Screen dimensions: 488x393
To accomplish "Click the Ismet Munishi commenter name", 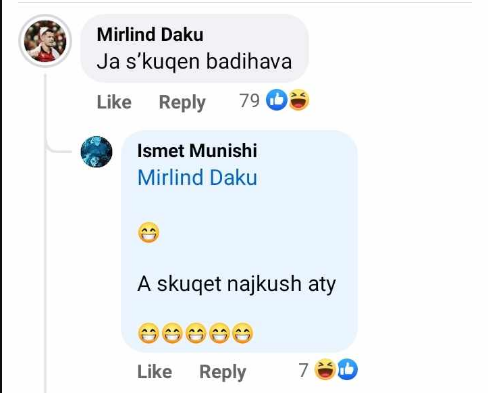I will coord(197,151).
